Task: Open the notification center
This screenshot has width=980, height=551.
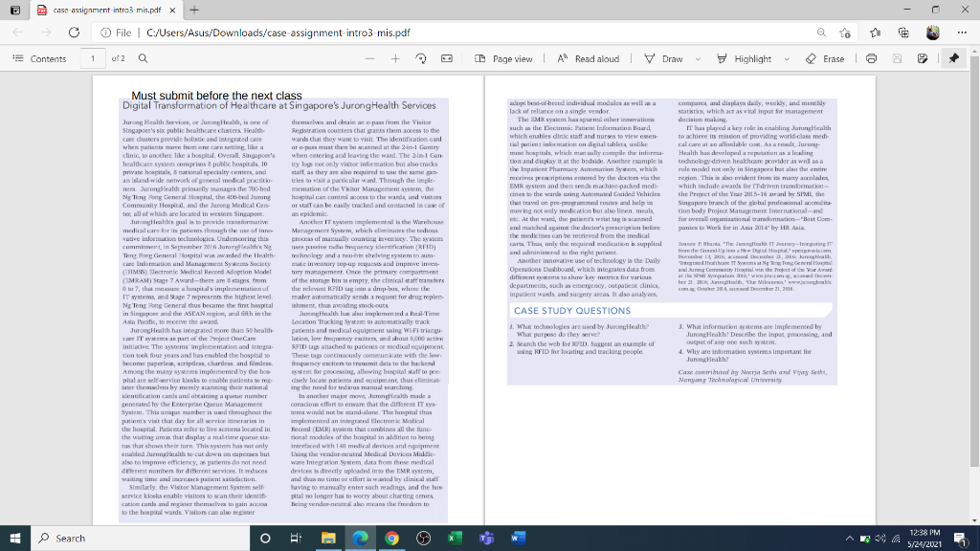Action: 961,538
